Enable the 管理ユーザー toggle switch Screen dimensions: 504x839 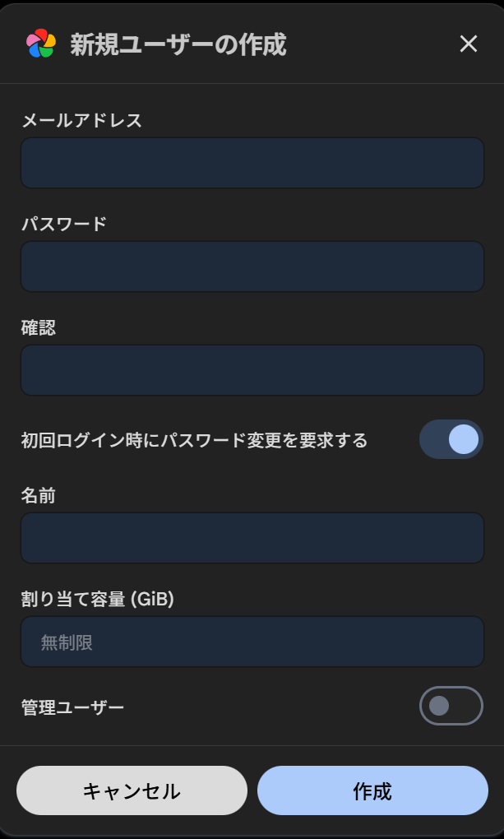point(451,706)
